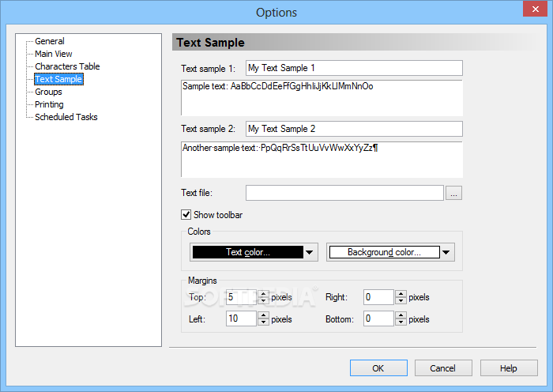Uncheck the Show toolbar checkbox
The width and height of the screenshot is (553, 392).
pos(186,214)
